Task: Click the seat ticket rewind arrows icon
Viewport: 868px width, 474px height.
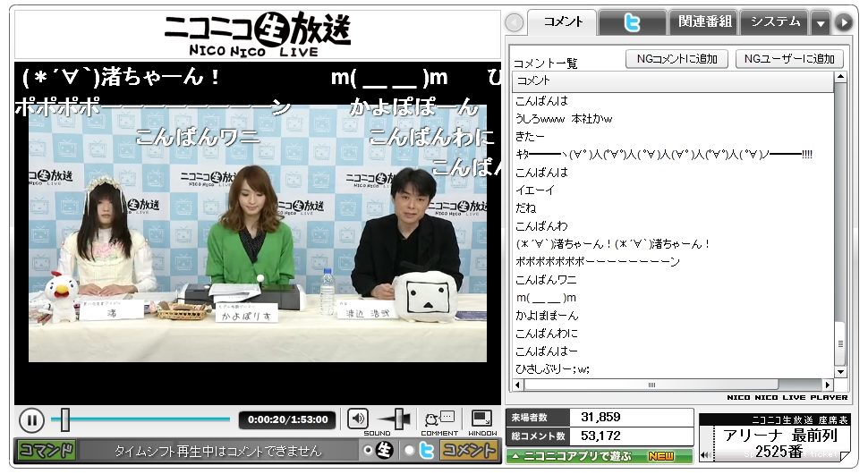Action: pos(705,455)
